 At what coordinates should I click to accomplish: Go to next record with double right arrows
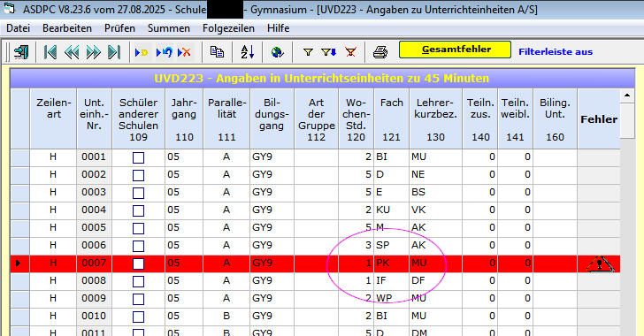tap(93, 52)
